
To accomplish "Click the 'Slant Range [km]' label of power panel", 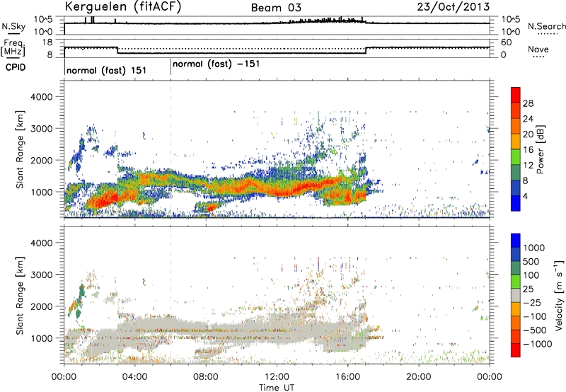I will point(20,149).
